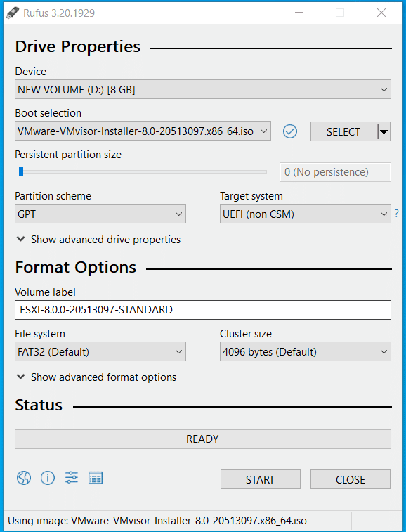
Task: Click the checksum checkmark icon
Action: click(x=290, y=131)
